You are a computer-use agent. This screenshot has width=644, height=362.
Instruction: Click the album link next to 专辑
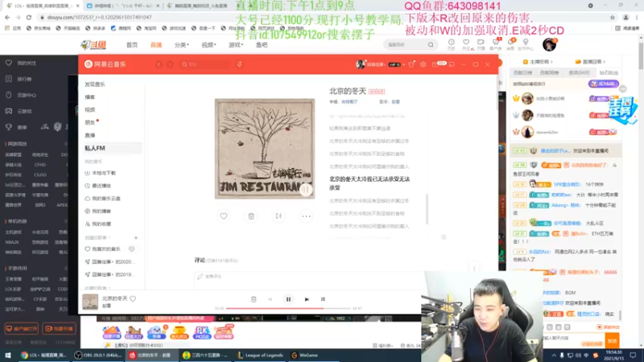(349, 102)
